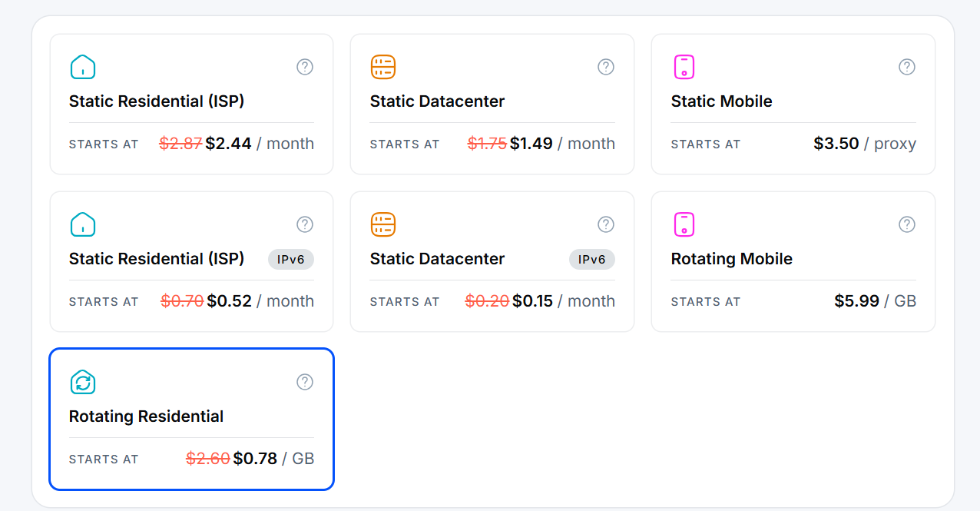Click the struck-through $2.87 price
This screenshot has height=511, width=980.
tap(180, 144)
